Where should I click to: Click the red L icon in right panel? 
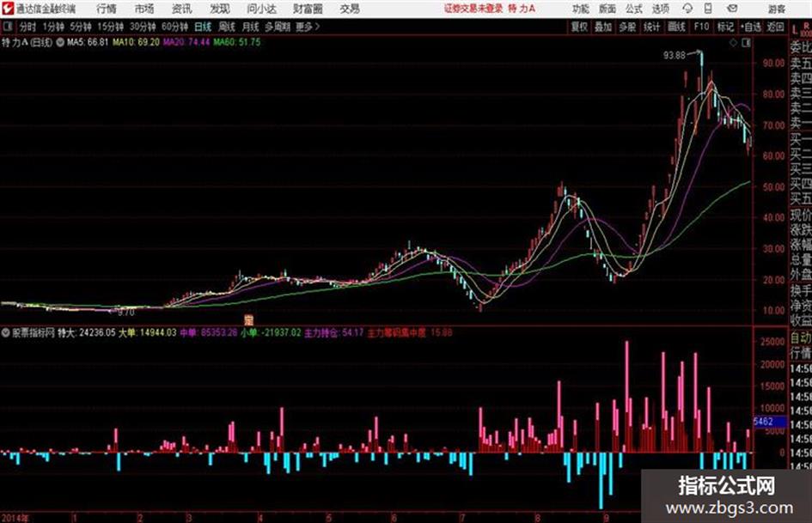point(795,29)
